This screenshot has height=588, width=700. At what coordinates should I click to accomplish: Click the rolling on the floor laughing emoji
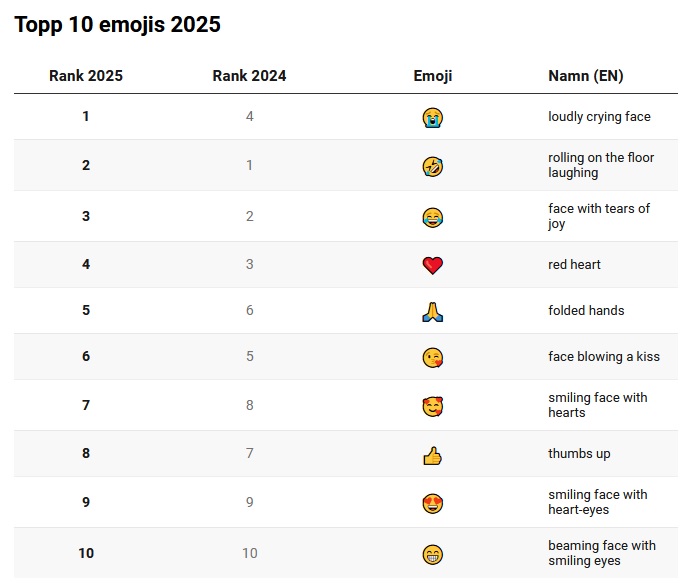[432, 167]
